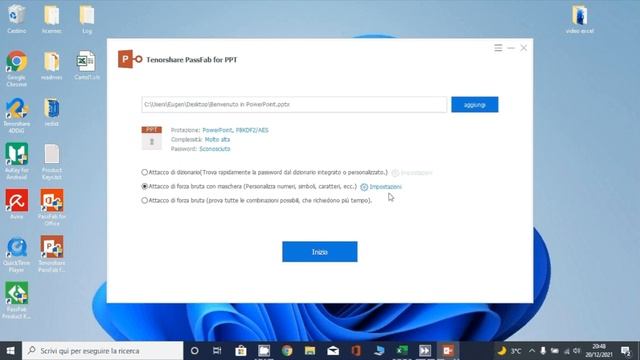The width and height of the screenshot is (640, 360).
Task: Open the Windows Start menu
Action: click(11, 351)
